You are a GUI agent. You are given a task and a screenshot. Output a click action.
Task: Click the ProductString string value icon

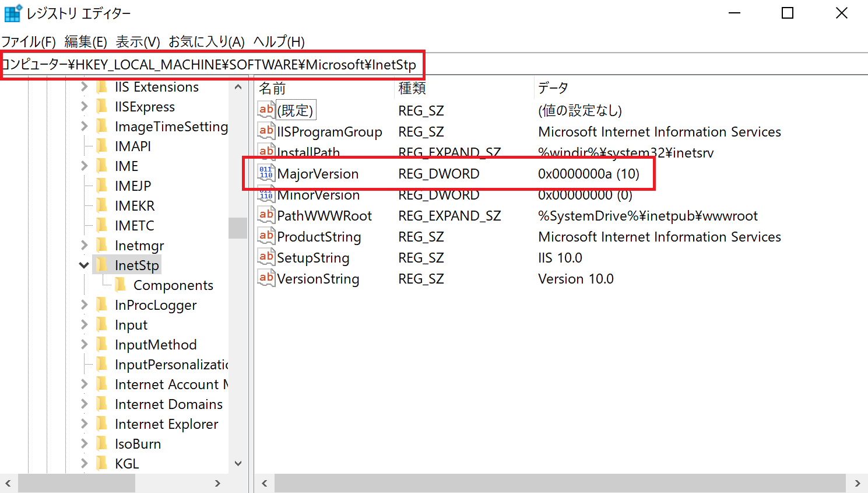(266, 236)
